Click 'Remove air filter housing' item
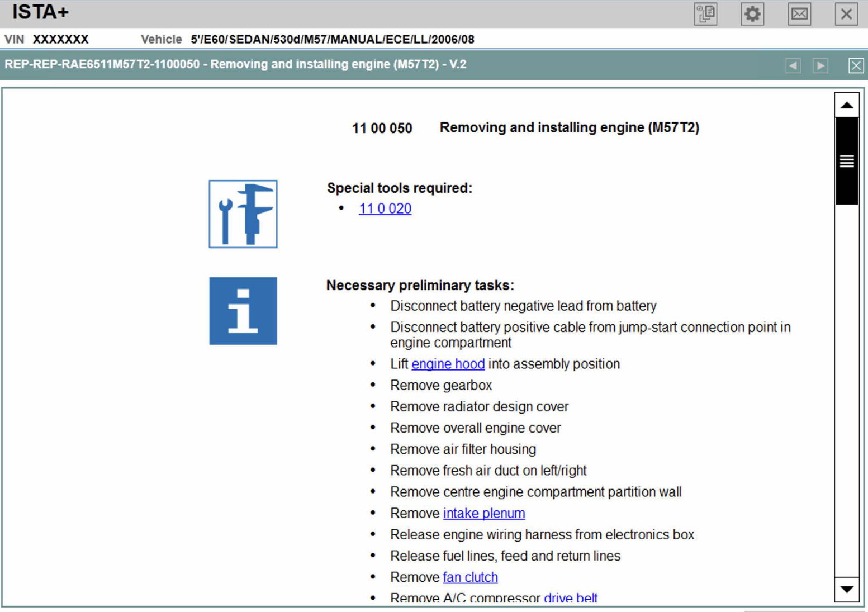Viewport: 868px width, 612px height. [x=463, y=449]
